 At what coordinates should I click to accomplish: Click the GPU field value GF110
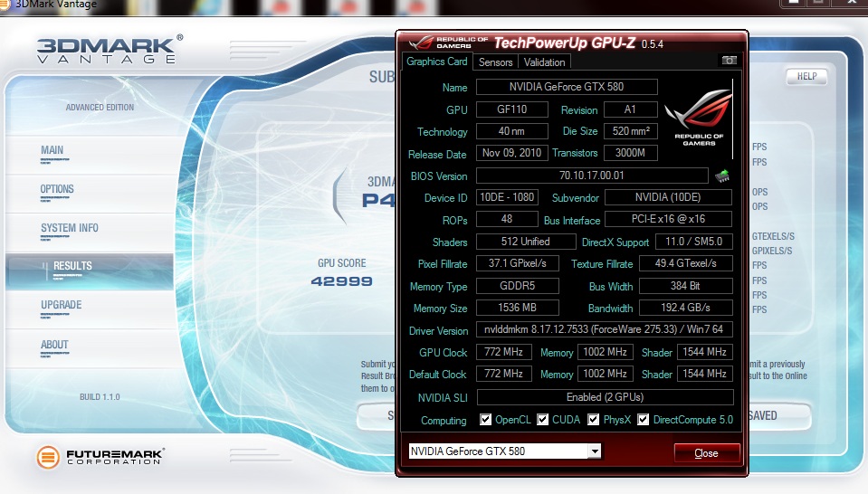tap(512, 109)
